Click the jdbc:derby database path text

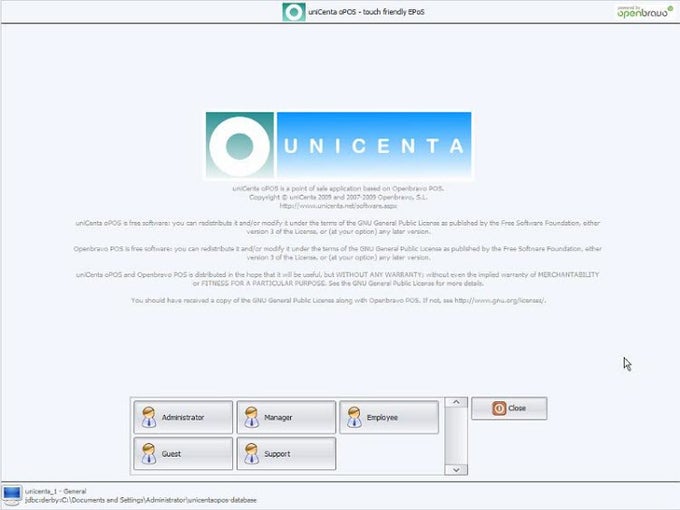[141, 500]
